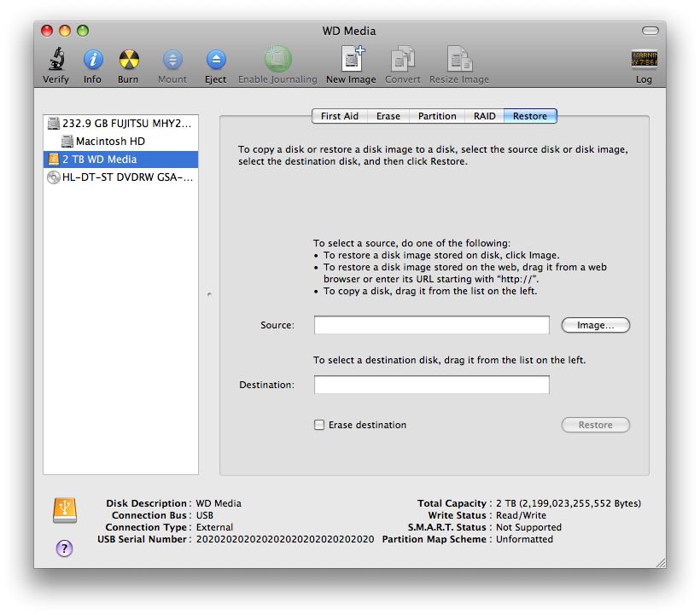Click the Burn disc icon
700x615 pixels.
coord(129,60)
